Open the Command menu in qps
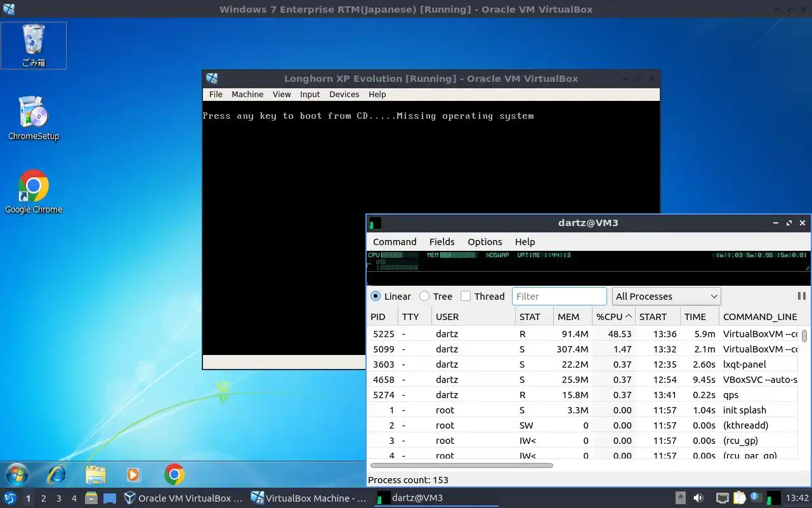Viewport: 812px width, 508px height. coord(395,242)
